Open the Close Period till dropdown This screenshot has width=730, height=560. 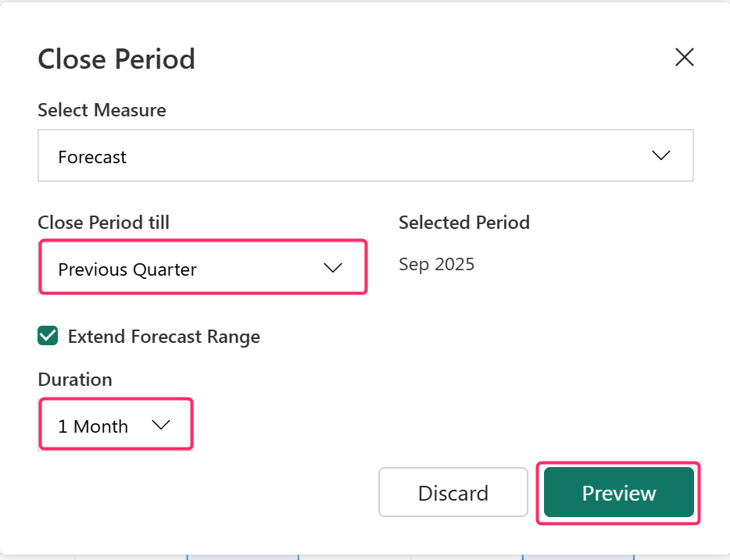(x=202, y=268)
